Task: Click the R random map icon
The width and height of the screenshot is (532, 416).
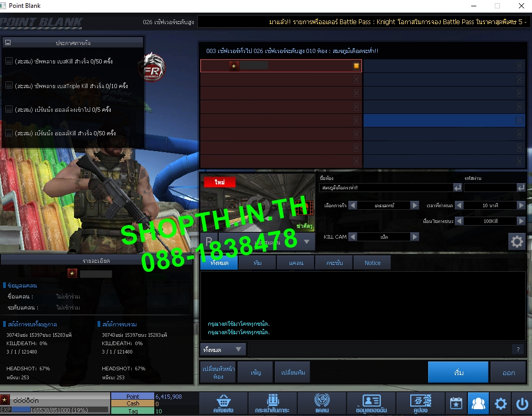Action: pyautogui.click(x=209, y=242)
